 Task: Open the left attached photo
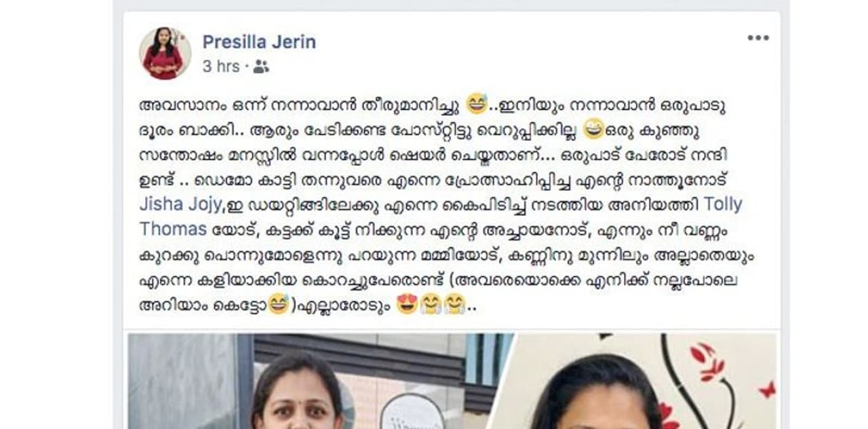tap(320, 381)
